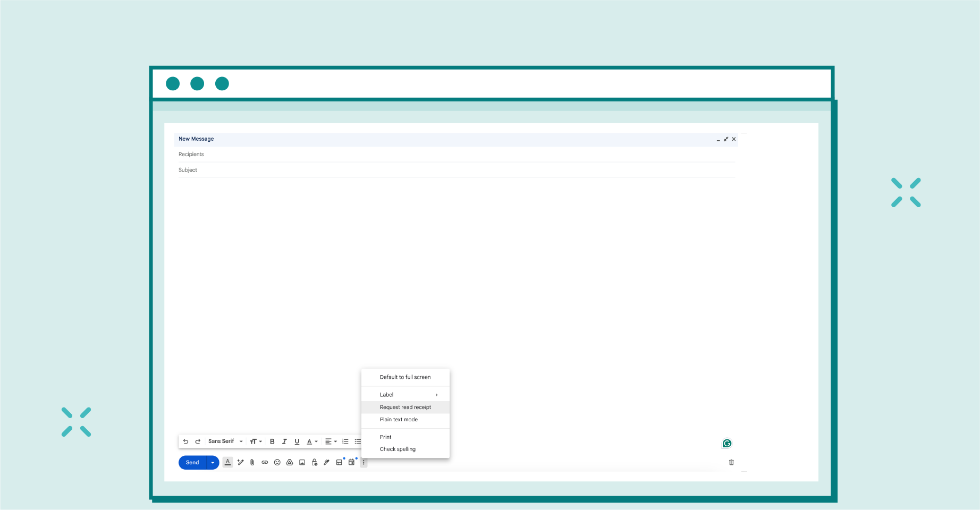The image size is (980, 510).
Task: Expand the Send button options arrow
Action: 213,462
